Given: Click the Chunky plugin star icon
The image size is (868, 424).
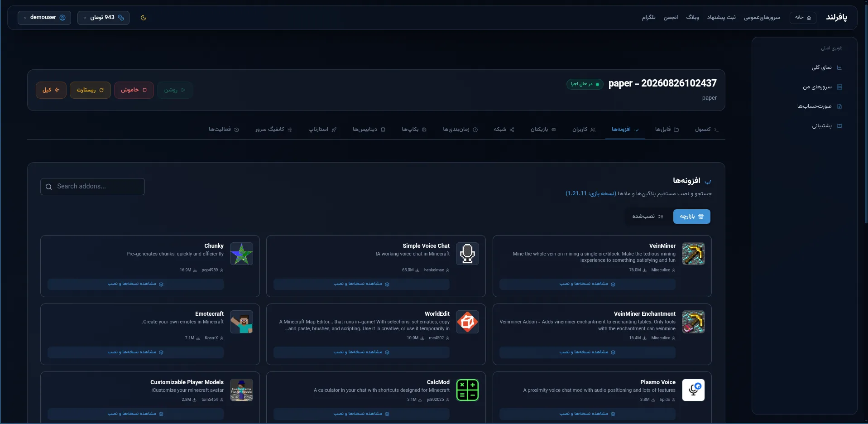Looking at the screenshot, I should pos(241,254).
